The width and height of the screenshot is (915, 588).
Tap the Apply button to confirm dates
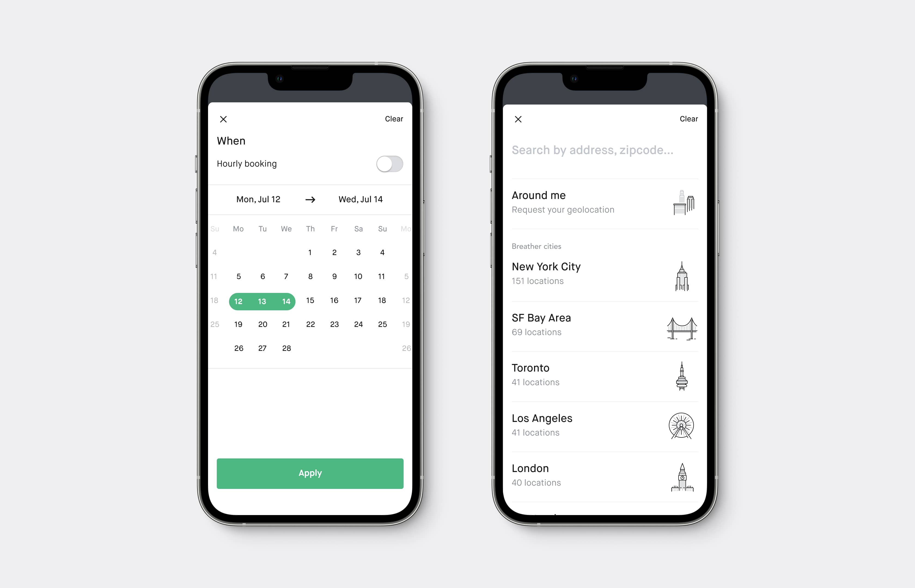(x=309, y=474)
